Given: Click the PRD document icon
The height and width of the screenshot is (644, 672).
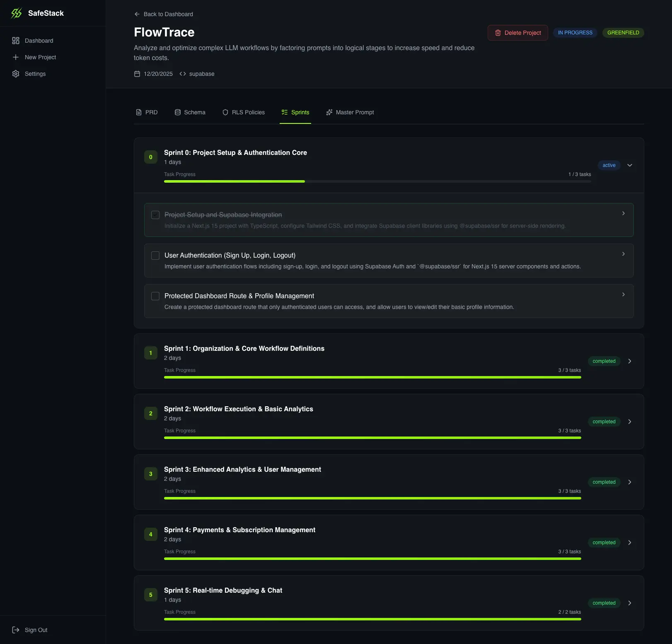Looking at the screenshot, I should 139,112.
